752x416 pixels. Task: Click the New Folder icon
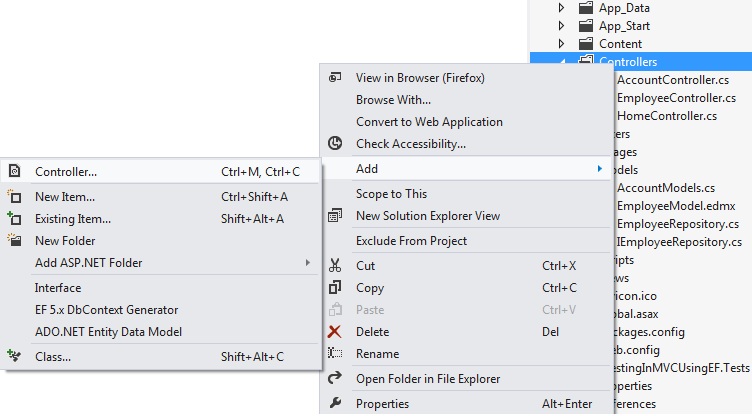point(14,241)
